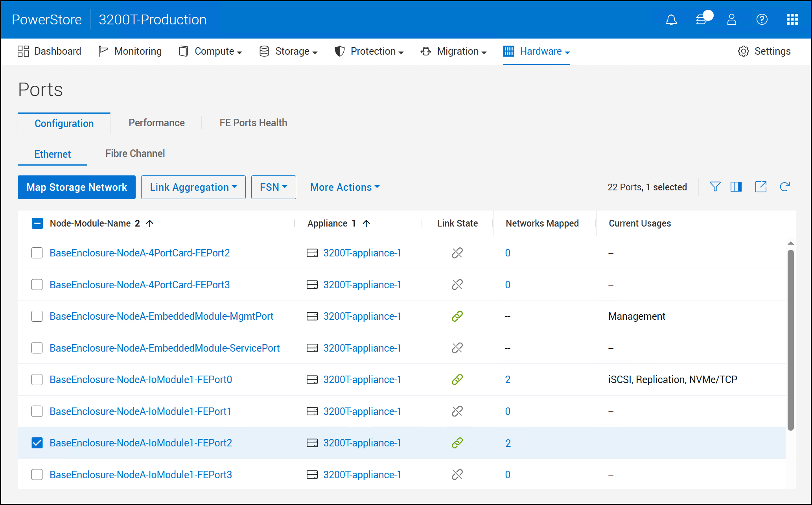Open the Migration menu
812x505 pixels.
[454, 52]
